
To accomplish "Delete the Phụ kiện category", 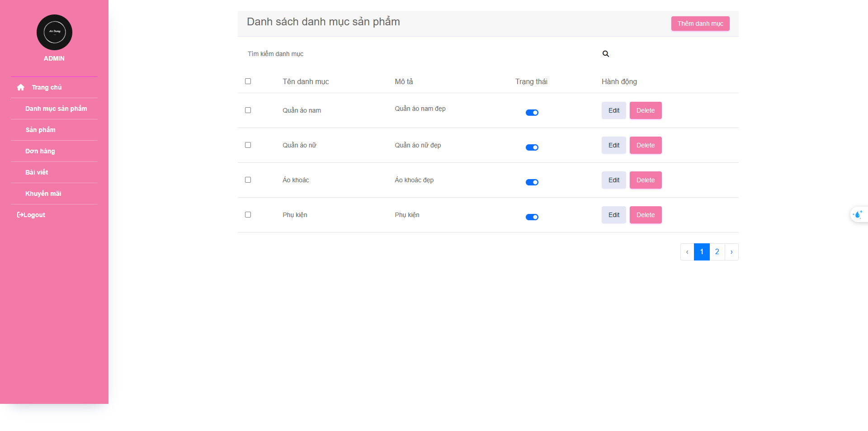I will [646, 215].
